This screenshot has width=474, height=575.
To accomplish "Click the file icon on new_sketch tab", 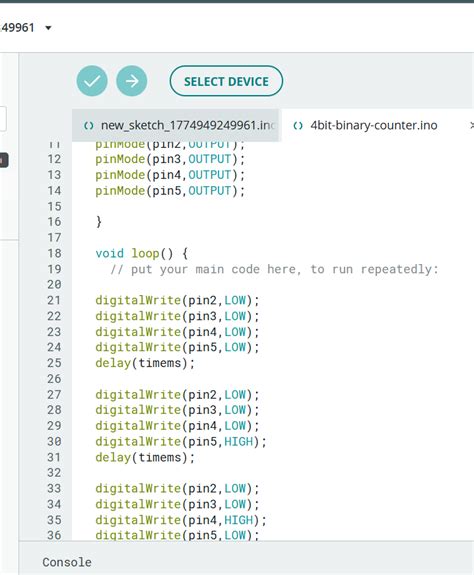I will [88, 126].
